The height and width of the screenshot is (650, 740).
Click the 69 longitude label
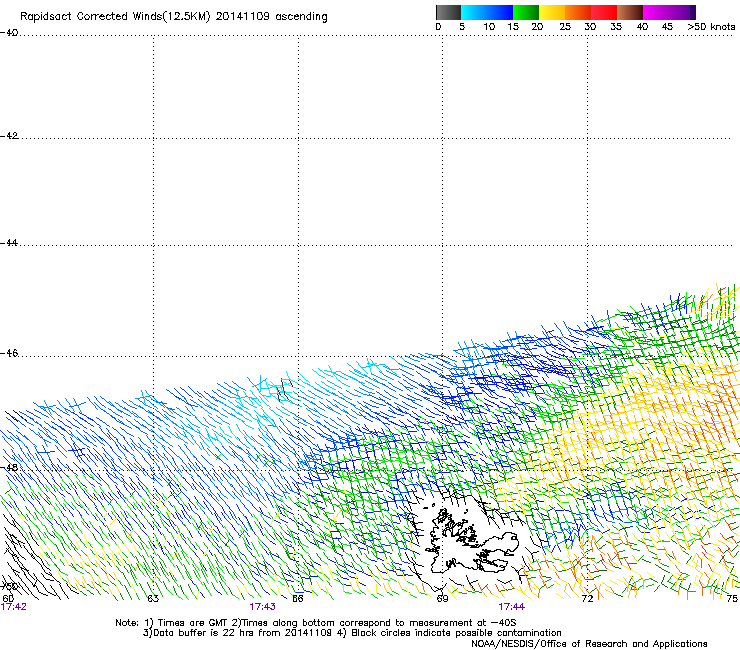pyautogui.click(x=442, y=599)
